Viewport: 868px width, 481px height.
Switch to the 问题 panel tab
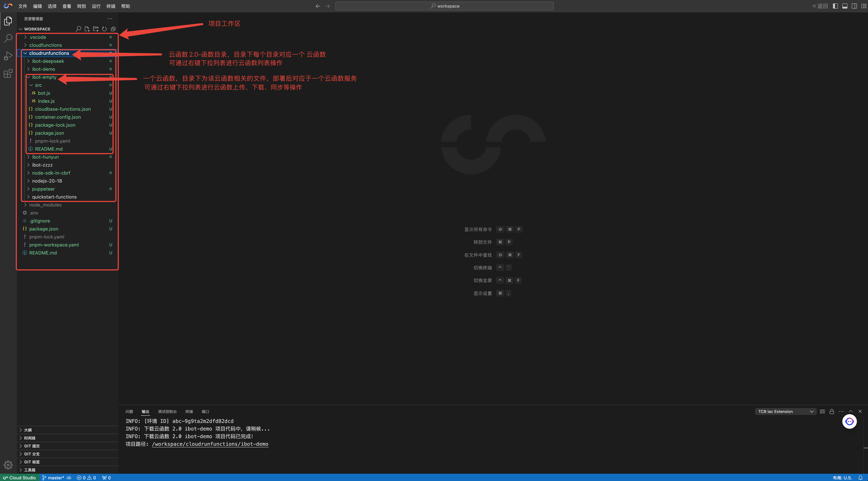(x=129, y=411)
